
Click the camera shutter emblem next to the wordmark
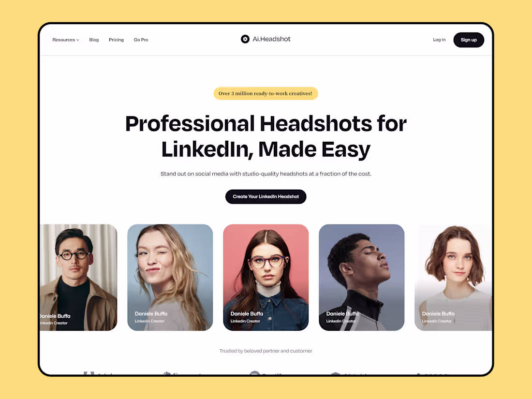click(245, 39)
